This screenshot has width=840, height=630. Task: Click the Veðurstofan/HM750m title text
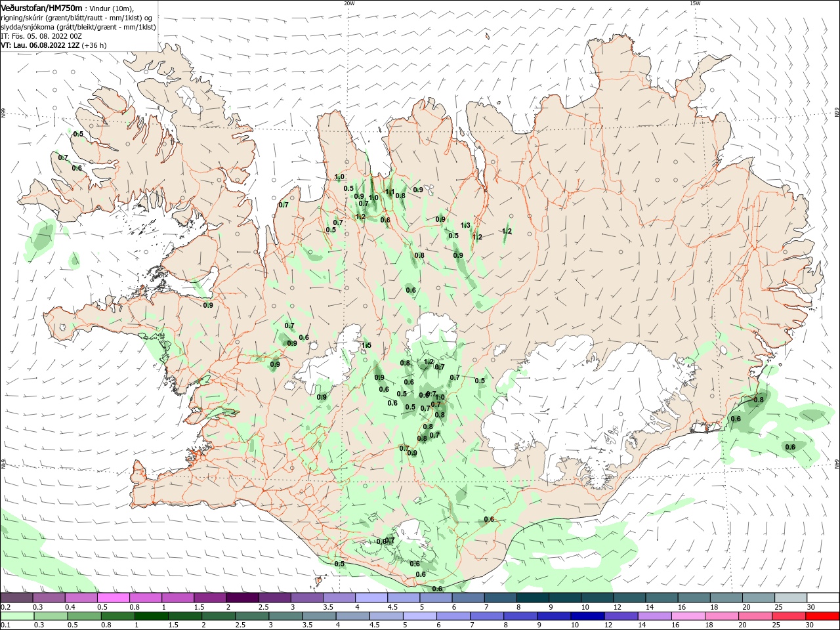tap(41, 7)
